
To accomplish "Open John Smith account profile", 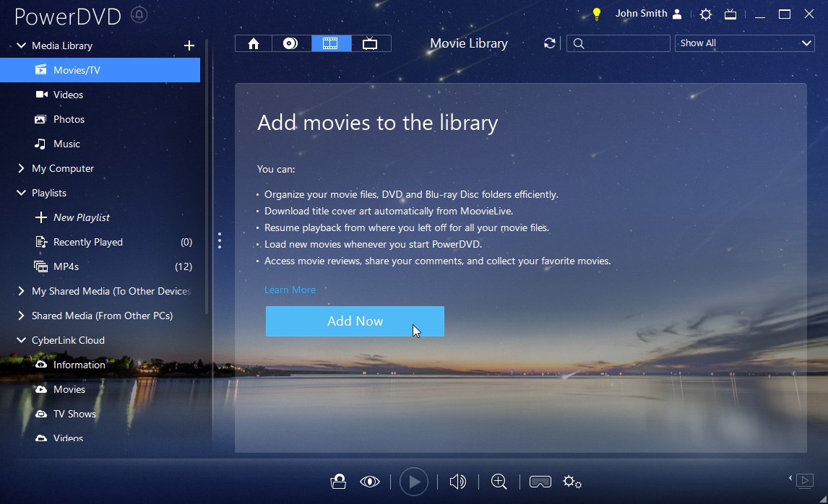I will [x=649, y=14].
